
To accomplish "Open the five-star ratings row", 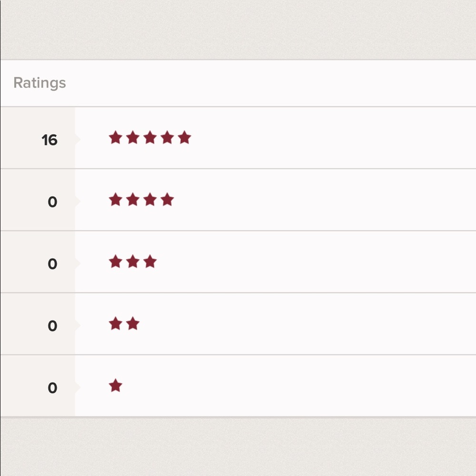I will click(x=238, y=138).
